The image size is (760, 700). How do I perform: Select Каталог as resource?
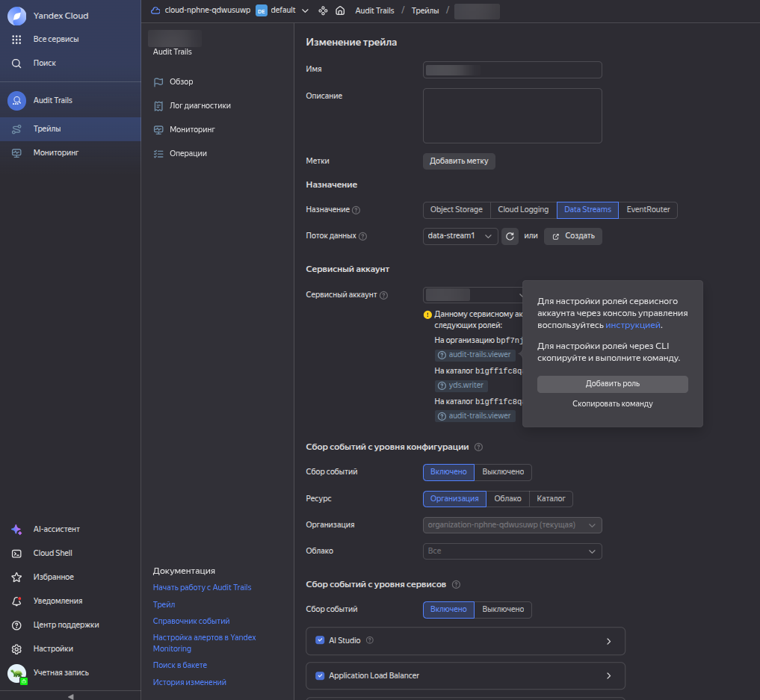coord(551,499)
